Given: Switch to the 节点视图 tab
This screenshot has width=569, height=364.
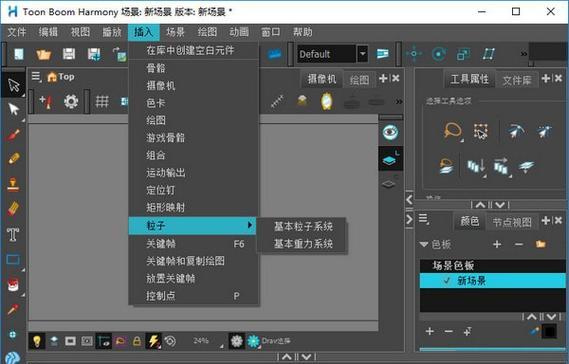Looking at the screenshot, I should click(512, 222).
